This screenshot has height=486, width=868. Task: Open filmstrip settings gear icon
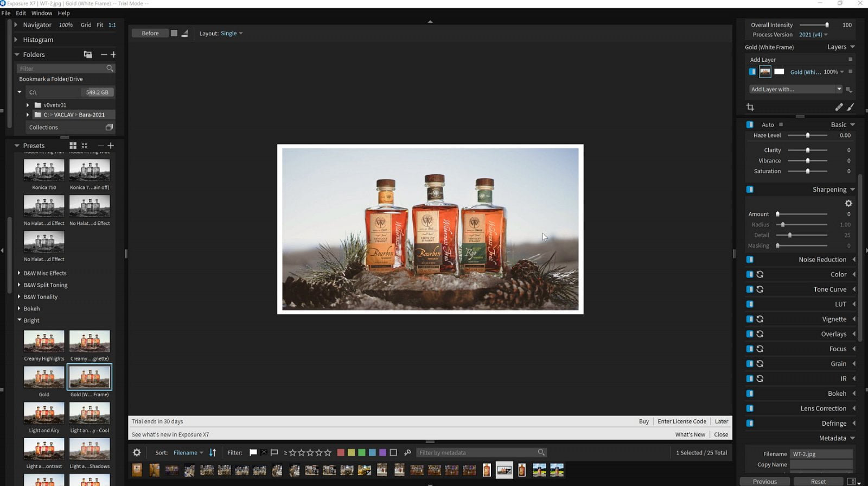[x=137, y=452]
